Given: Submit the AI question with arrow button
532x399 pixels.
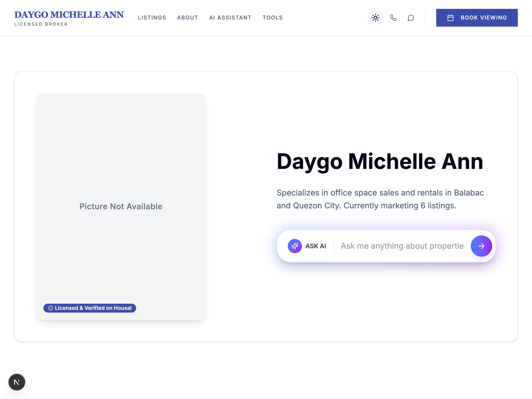Looking at the screenshot, I should click(481, 246).
